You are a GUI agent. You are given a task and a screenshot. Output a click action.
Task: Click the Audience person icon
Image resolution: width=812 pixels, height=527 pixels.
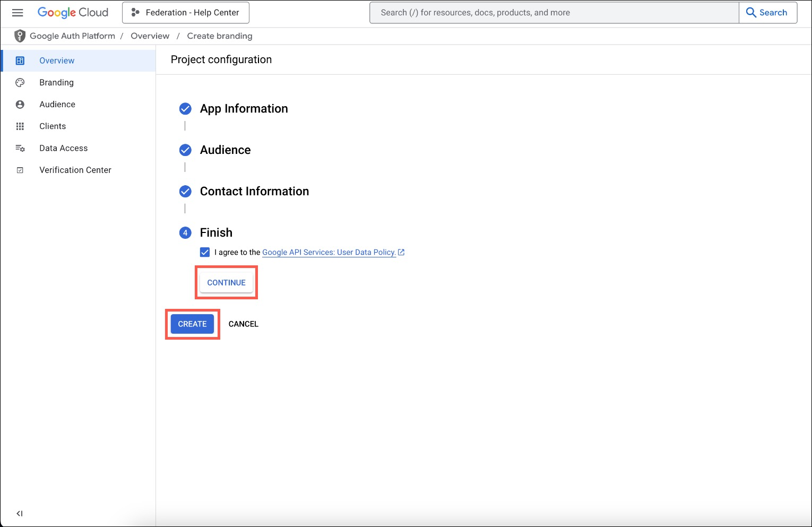20,104
